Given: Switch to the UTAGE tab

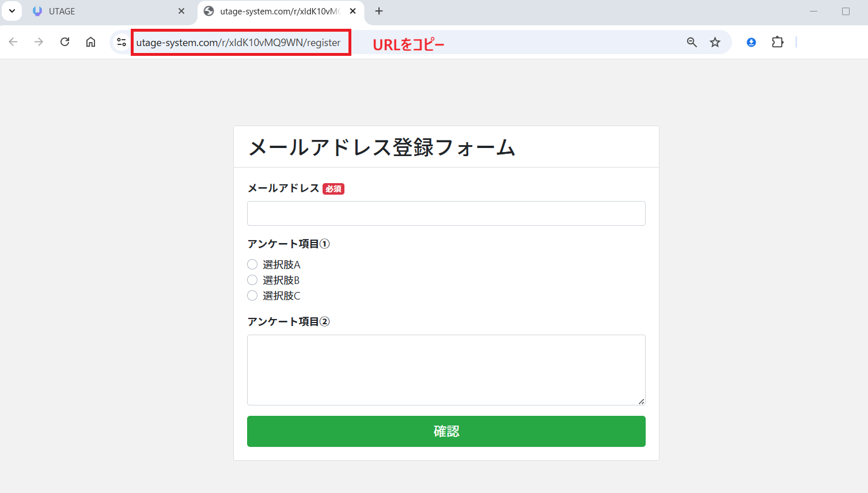Looking at the screenshot, I should click(x=104, y=11).
